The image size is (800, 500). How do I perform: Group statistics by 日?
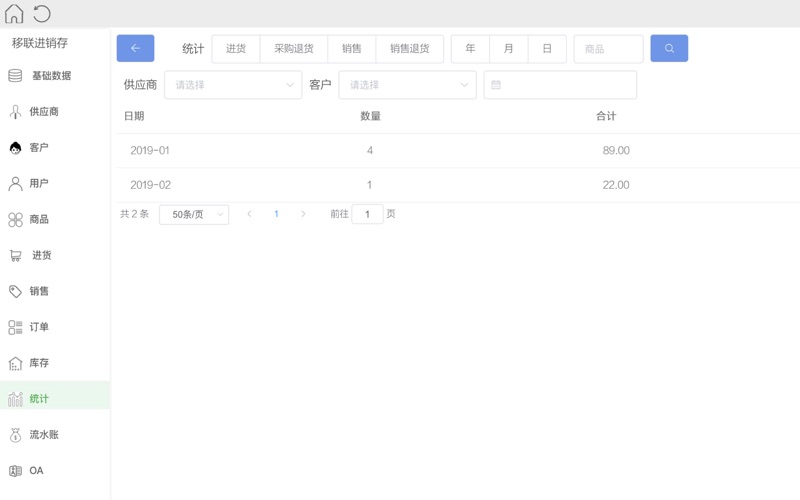pos(547,48)
